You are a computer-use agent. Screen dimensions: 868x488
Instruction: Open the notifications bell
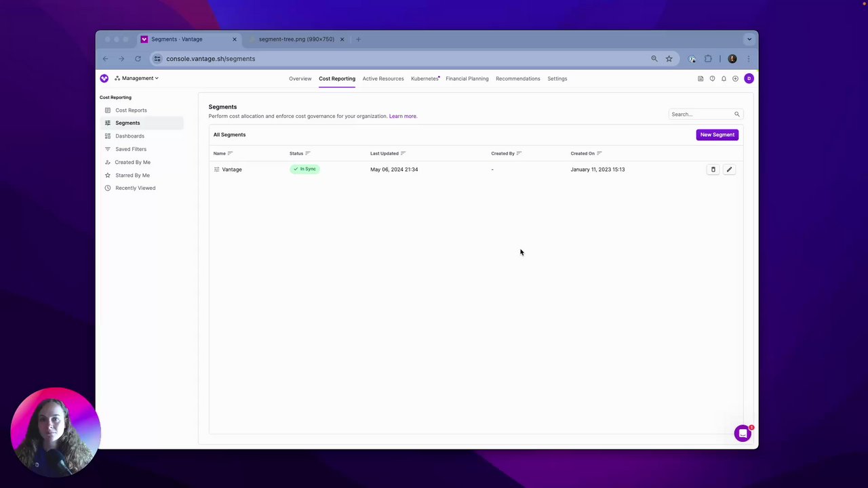coord(724,79)
